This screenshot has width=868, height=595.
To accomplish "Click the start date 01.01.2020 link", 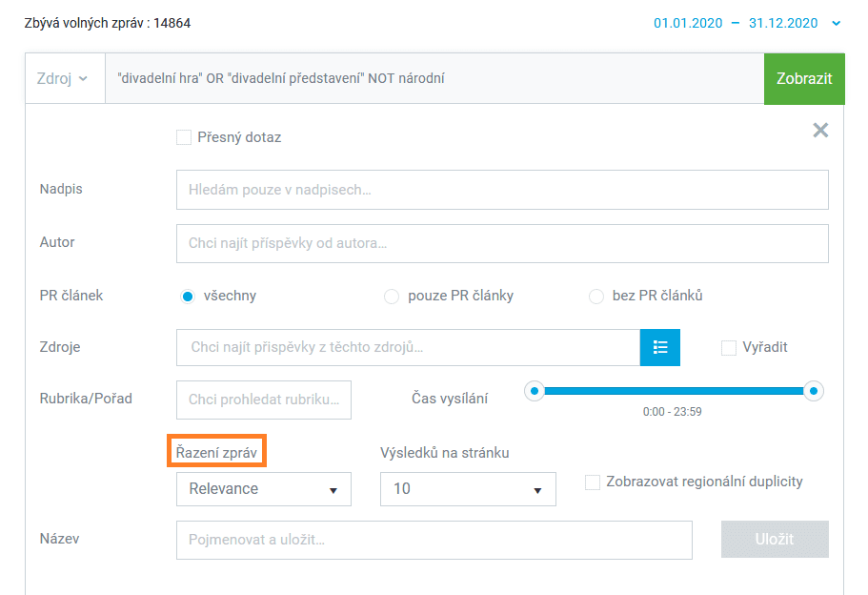I will 688,23.
